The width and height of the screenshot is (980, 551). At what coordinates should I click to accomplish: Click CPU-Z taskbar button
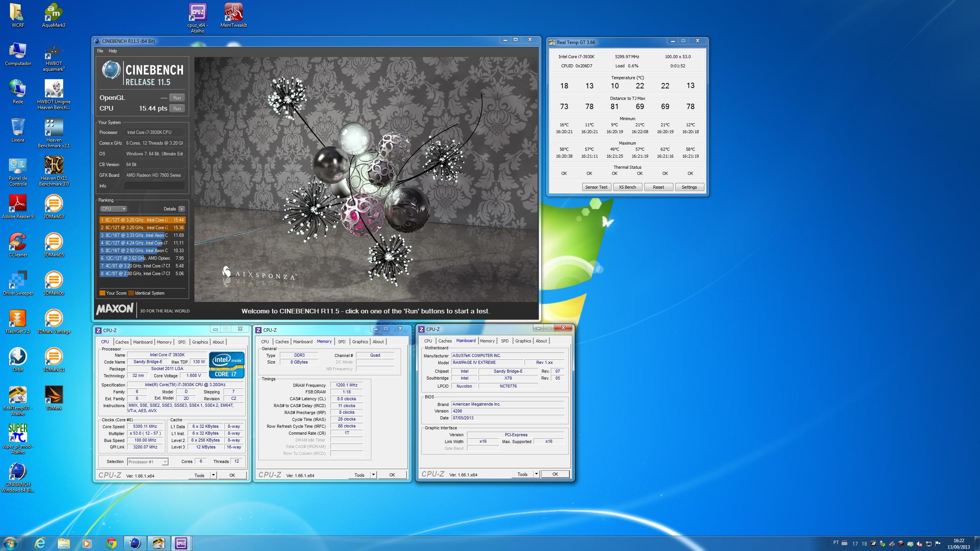point(181,543)
